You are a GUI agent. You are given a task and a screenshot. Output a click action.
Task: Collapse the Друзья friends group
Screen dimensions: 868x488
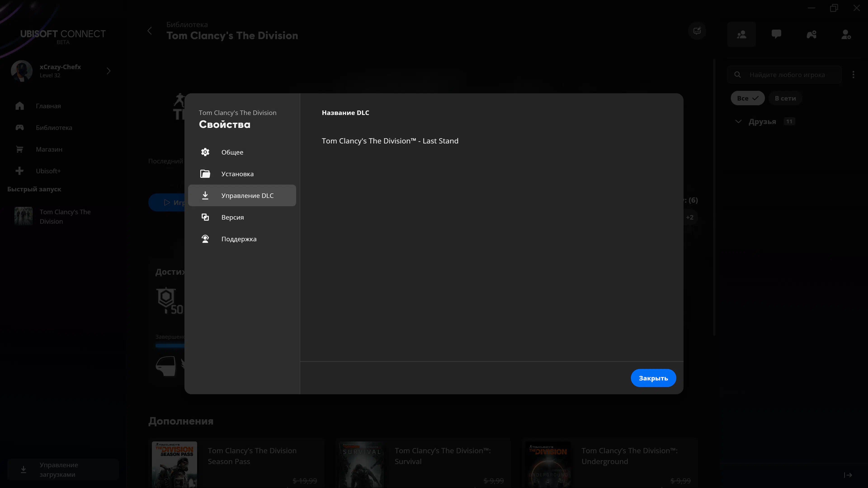[x=738, y=122]
